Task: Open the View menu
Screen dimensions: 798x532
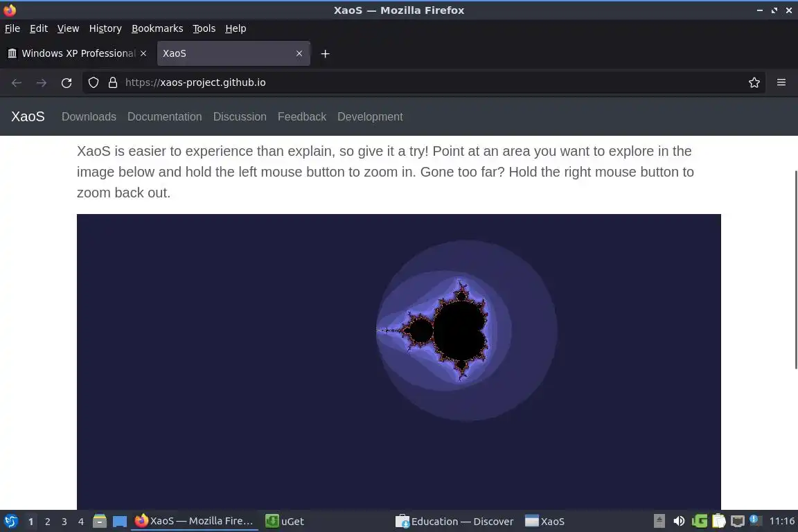Action: pyautogui.click(x=68, y=28)
